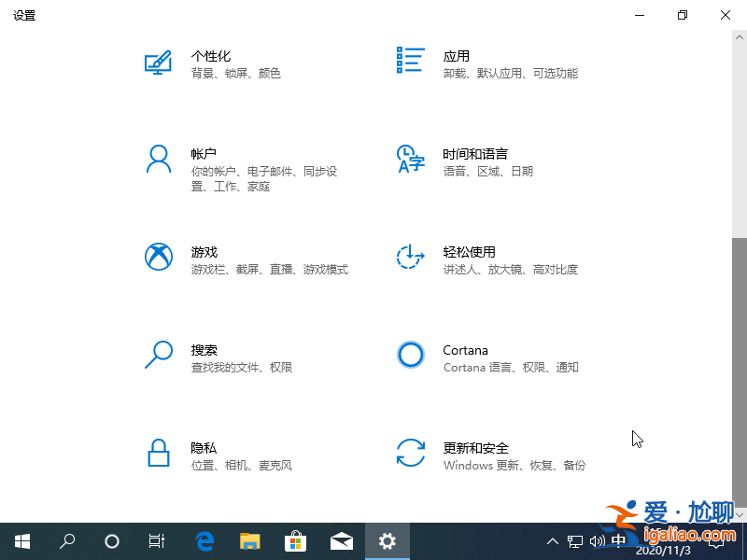The width and height of the screenshot is (747, 560).
Task: Click the volume icon in the system tray
Action: pos(598,541)
